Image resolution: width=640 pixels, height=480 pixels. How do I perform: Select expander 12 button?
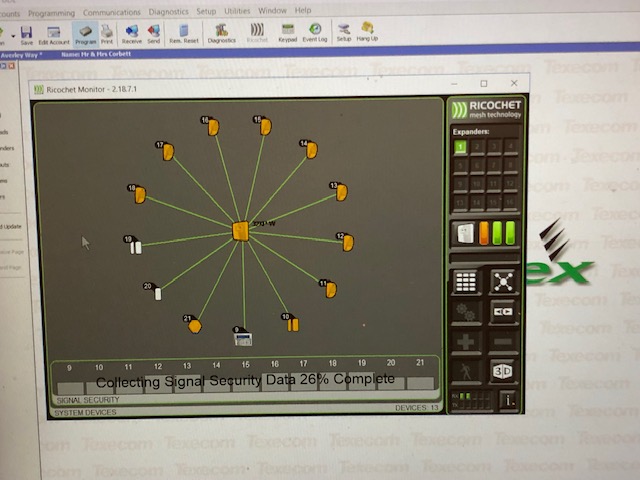(510, 184)
